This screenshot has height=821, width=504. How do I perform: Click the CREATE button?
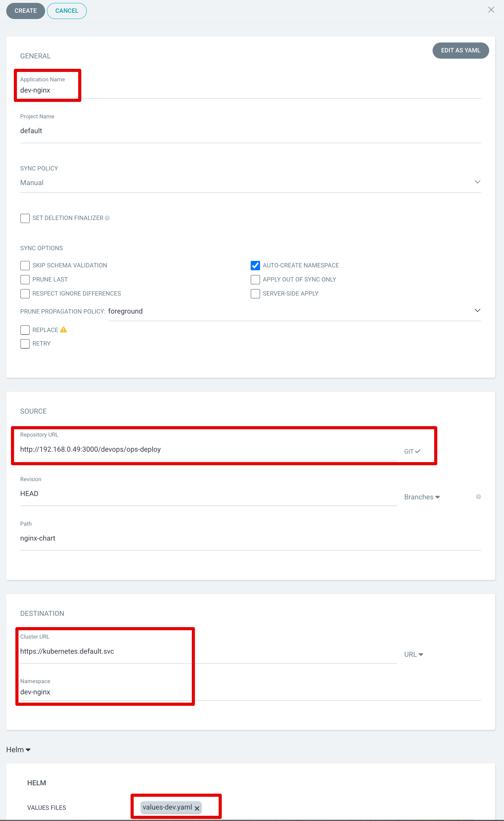pyautogui.click(x=26, y=11)
